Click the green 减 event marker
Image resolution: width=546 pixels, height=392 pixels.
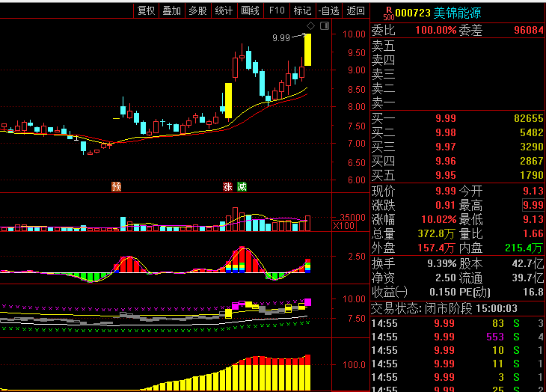click(241, 186)
